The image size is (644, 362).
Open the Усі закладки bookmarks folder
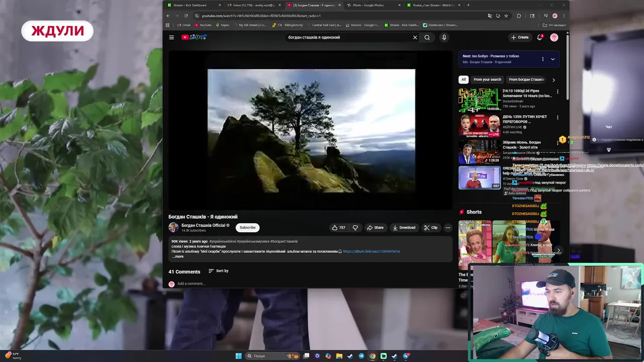[554, 25]
